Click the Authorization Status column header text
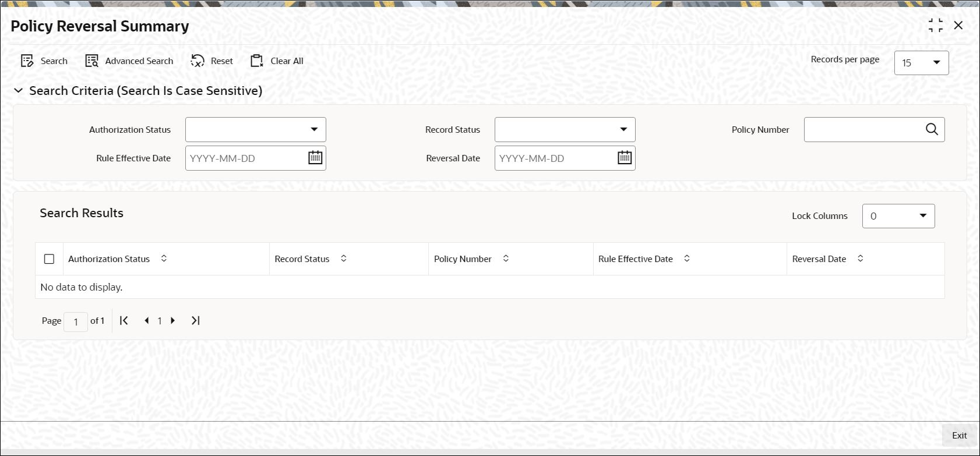Image resolution: width=980 pixels, height=456 pixels. tap(109, 259)
